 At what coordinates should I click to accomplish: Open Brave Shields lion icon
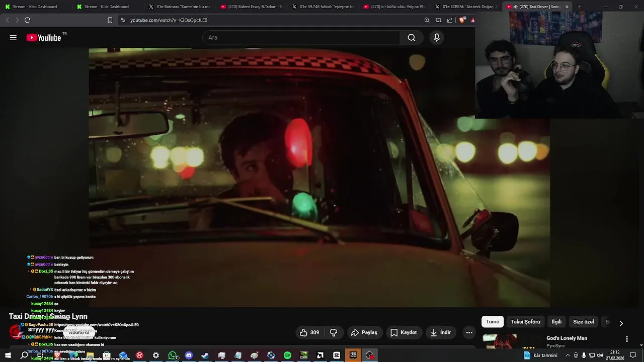click(x=462, y=20)
